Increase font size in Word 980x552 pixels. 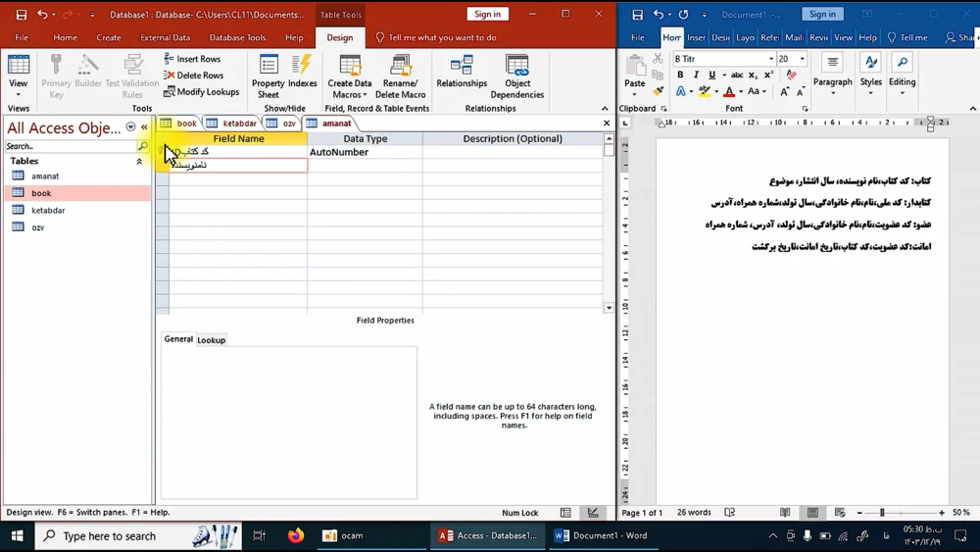(784, 92)
